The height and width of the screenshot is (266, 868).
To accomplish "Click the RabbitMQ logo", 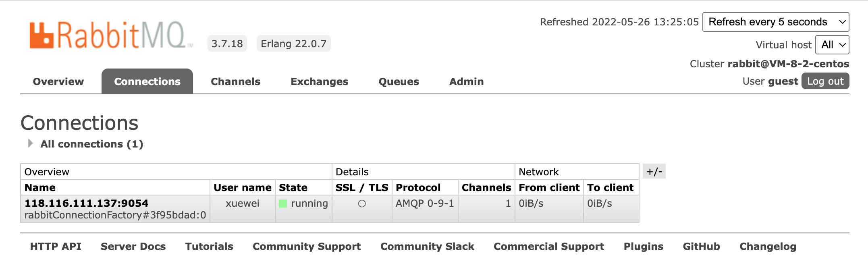I will (108, 35).
